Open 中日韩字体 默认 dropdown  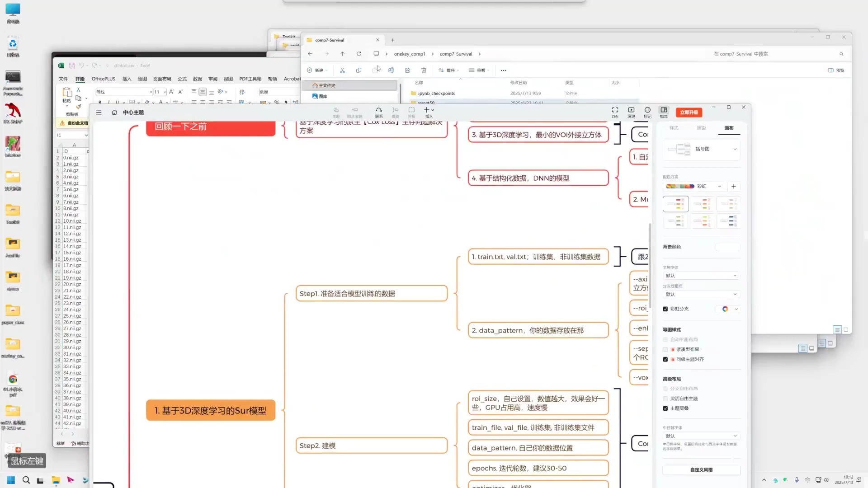[x=701, y=436]
